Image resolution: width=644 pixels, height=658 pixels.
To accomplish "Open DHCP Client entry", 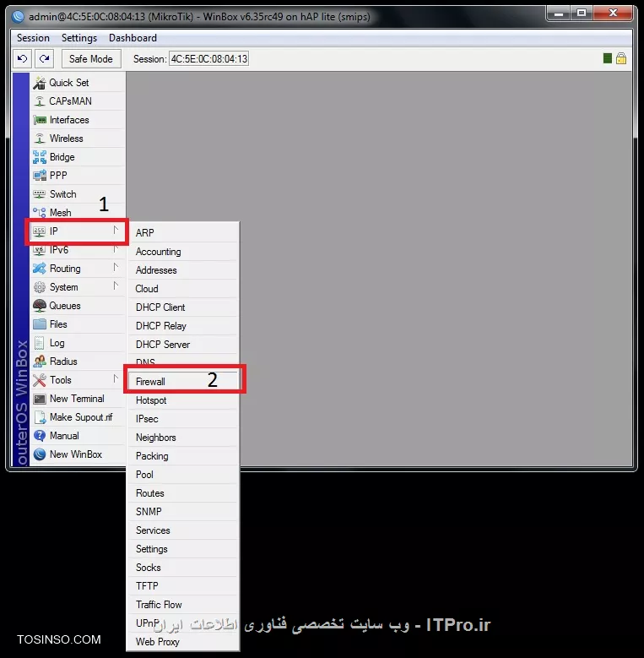I will [183, 307].
